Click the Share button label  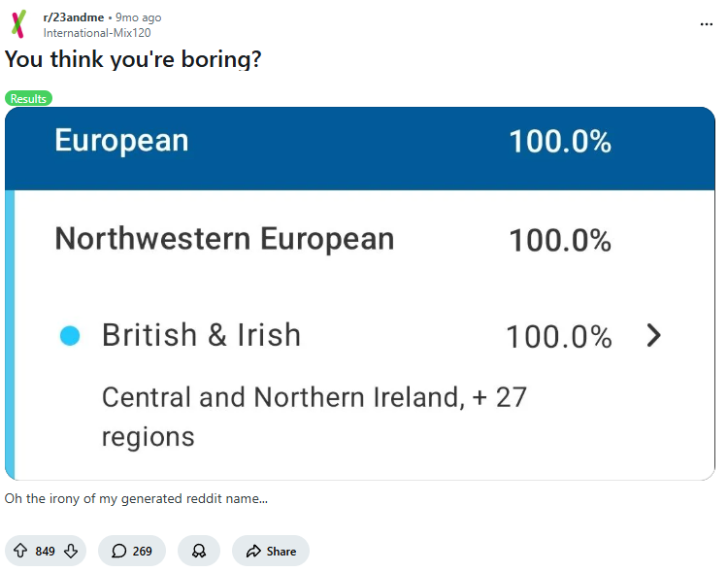[281, 551]
